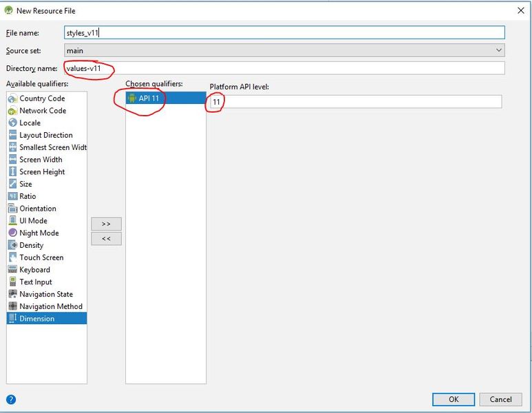Remove qualifier with the << button
This screenshot has height=413, width=532.
click(x=106, y=239)
